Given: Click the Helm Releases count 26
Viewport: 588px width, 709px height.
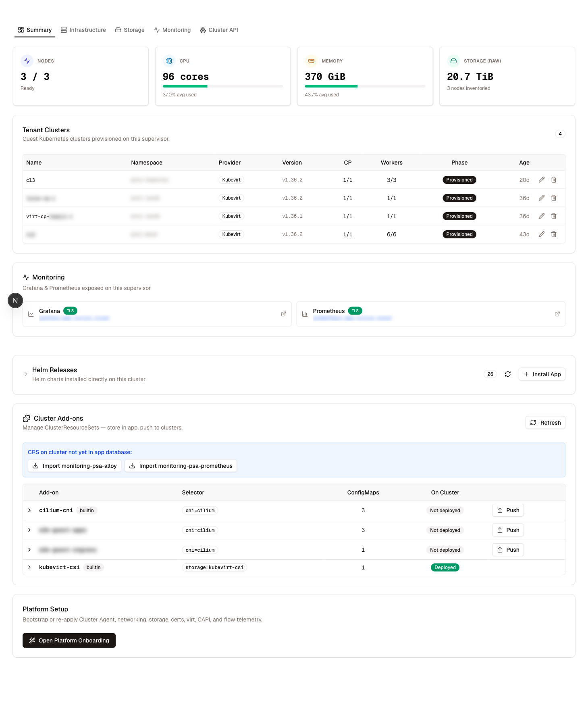Looking at the screenshot, I should click(490, 374).
